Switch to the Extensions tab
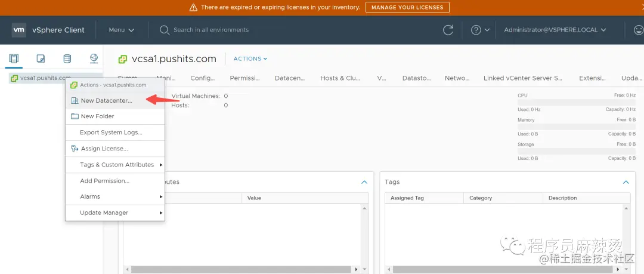The width and height of the screenshot is (644, 274). pos(592,78)
